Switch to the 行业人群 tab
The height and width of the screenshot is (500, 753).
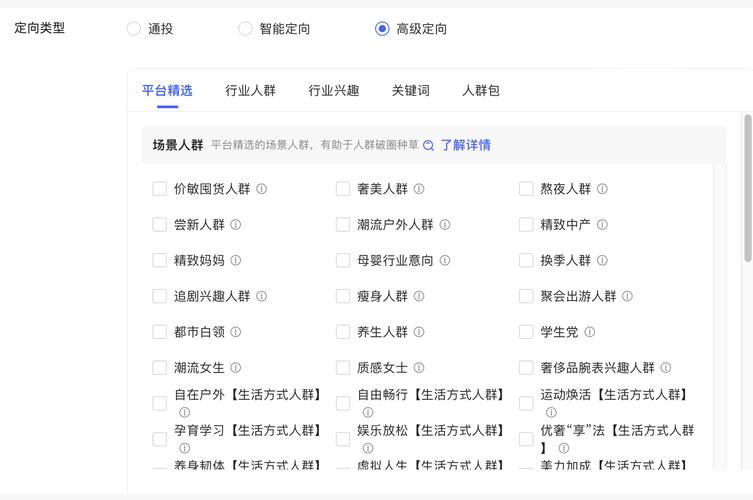[x=250, y=90]
